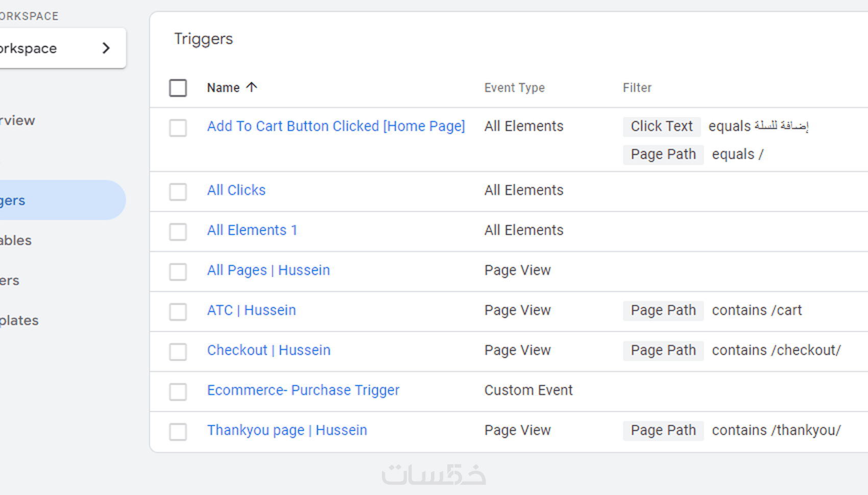868x495 pixels.
Task: Mark the All Pages | Hussein checkbox
Action: click(x=178, y=271)
